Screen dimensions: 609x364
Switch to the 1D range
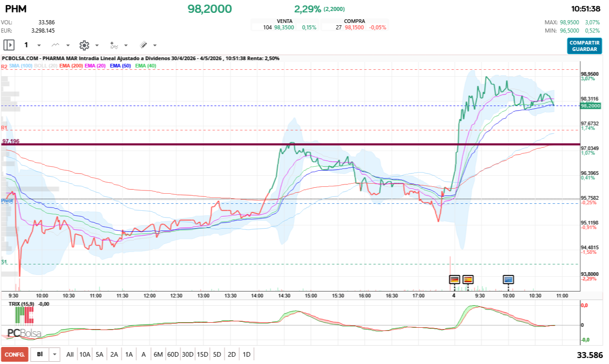click(246, 354)
